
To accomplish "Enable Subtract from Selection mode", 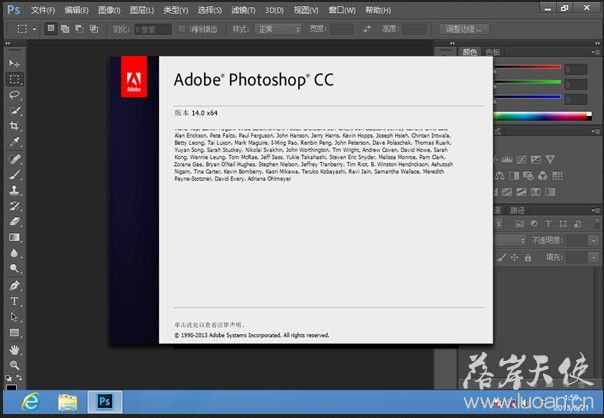I will [79, 29].
